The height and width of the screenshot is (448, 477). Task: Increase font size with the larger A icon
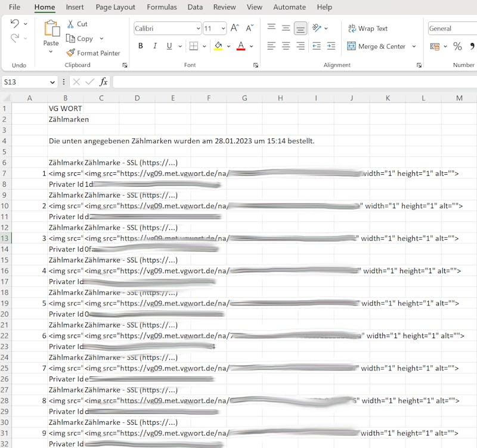coord(234,28)
